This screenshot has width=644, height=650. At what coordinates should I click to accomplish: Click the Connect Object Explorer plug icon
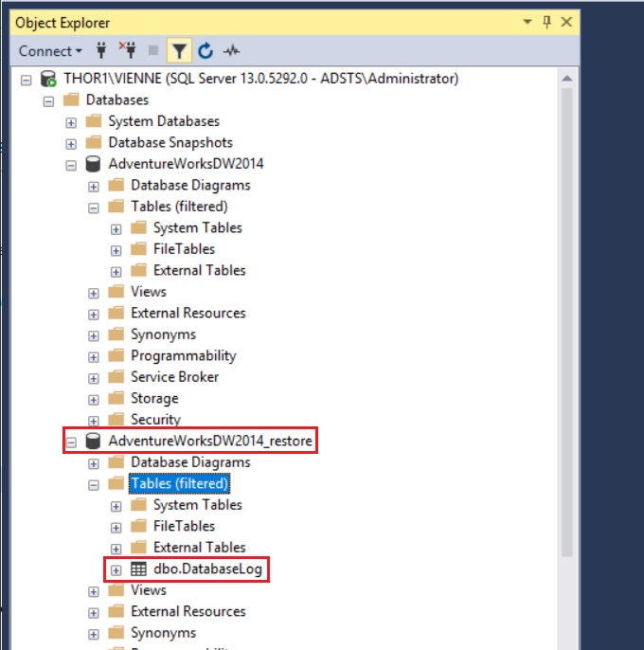pyautogui.click(x=101, y=50)
